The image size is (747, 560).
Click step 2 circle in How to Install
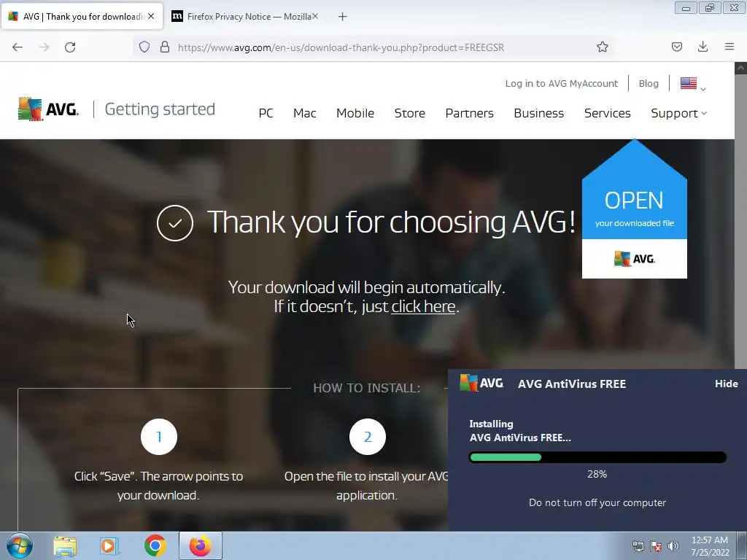pyautogui.click(x=368, y=437)
